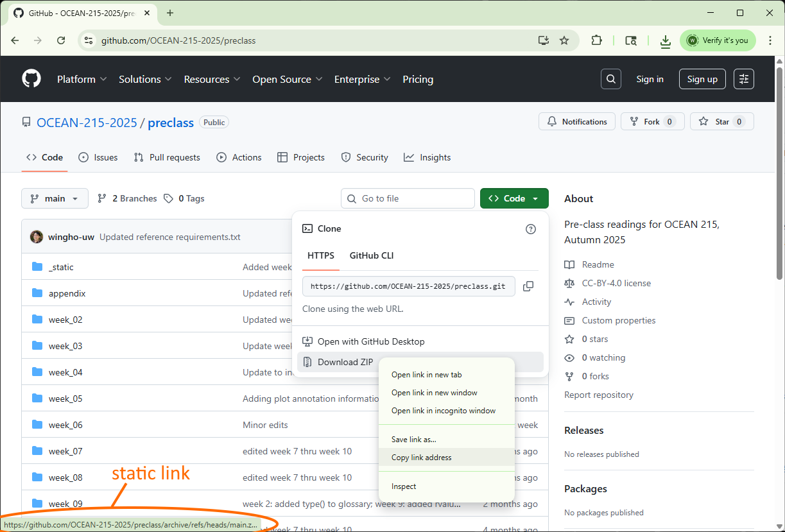Viewport: 785px width, 532px height.
Task: Open the browser downloads icon
Action: coord(665,40)
